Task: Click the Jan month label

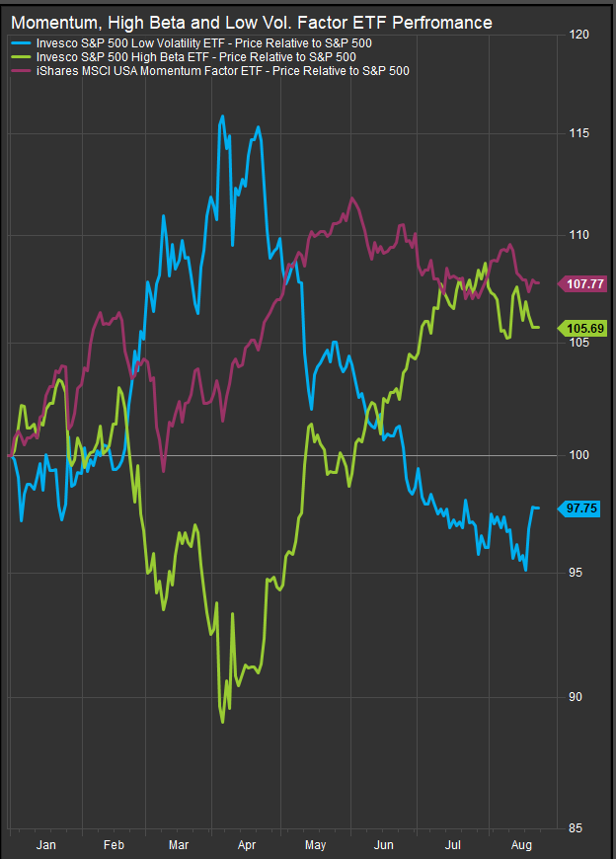Action: point(46,846)
